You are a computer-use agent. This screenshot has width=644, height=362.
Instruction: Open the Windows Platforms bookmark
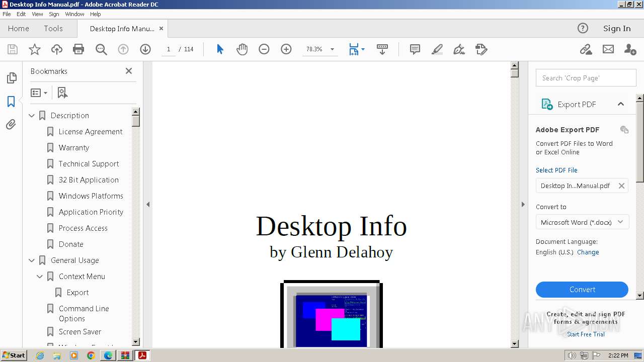pyautogui.click(x=91, y=196)
